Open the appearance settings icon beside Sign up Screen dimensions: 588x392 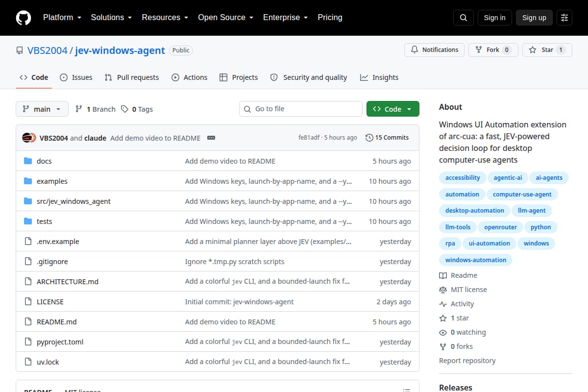pyautogui.click(x=564, y=18)
